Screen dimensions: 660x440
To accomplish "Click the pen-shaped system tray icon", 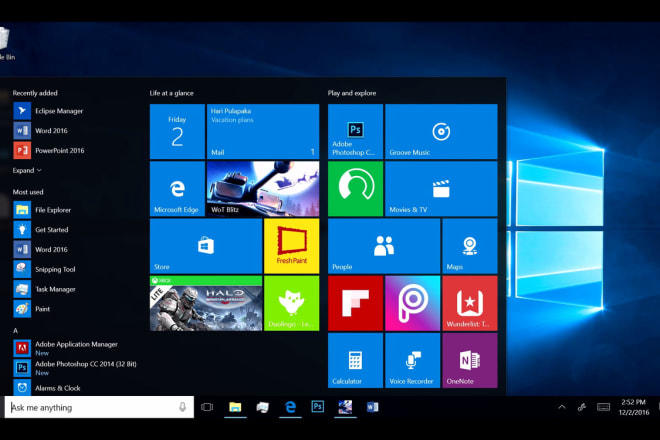I will coord(582,407).
